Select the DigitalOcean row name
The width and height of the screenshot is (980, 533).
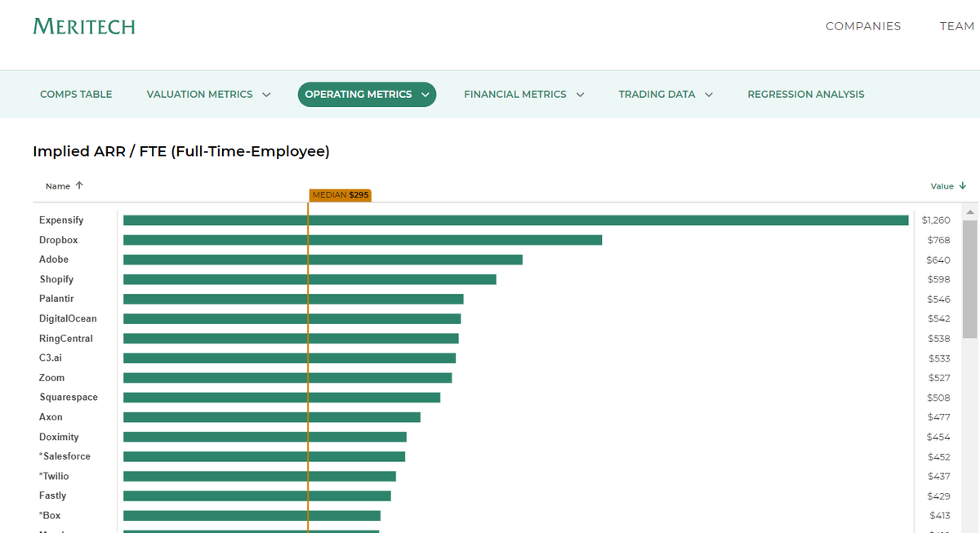tap(68, 318)
